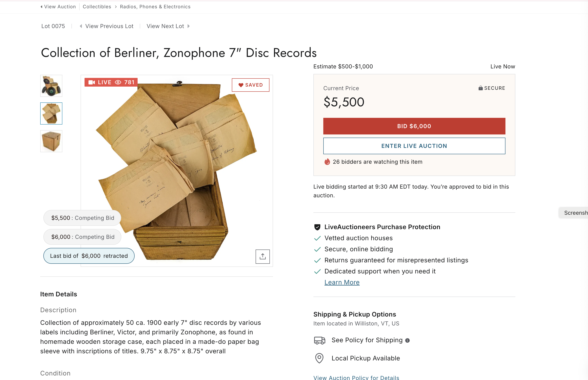Open the Collectibles breadcrumb
588x380 pixels.
[97, 7]
